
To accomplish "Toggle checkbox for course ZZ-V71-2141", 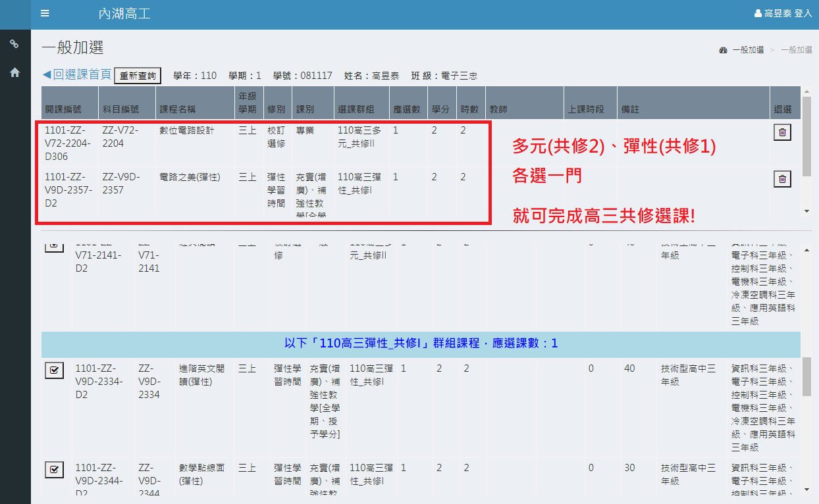I will pos(54,245).
